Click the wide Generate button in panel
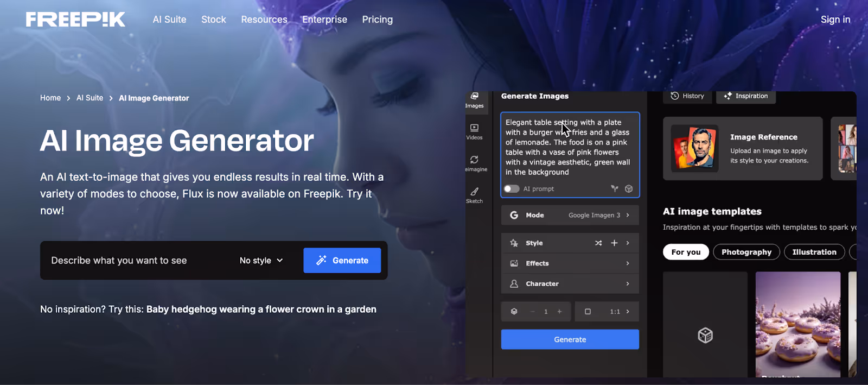The image size is (868, 385). [570, 339]
